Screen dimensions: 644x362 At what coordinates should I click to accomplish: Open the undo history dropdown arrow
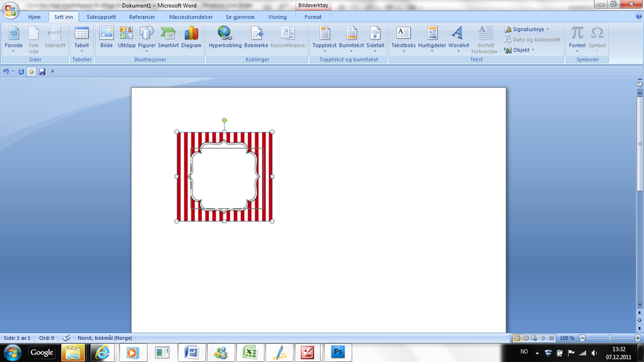(13, 72)
